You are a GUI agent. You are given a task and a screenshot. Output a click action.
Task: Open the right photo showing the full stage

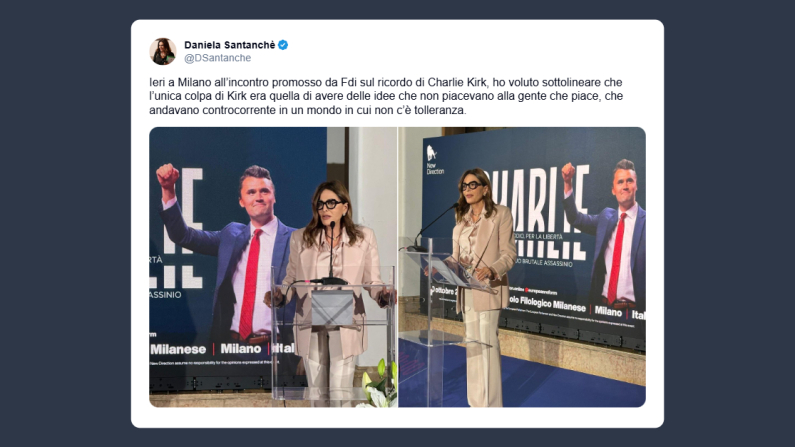click(522, 267)
